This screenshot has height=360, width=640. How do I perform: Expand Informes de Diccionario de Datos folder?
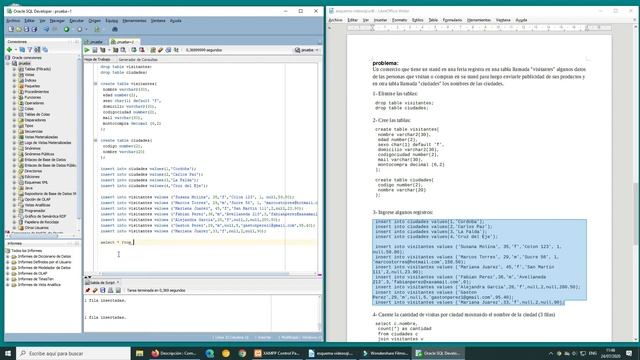pos(8,257)
